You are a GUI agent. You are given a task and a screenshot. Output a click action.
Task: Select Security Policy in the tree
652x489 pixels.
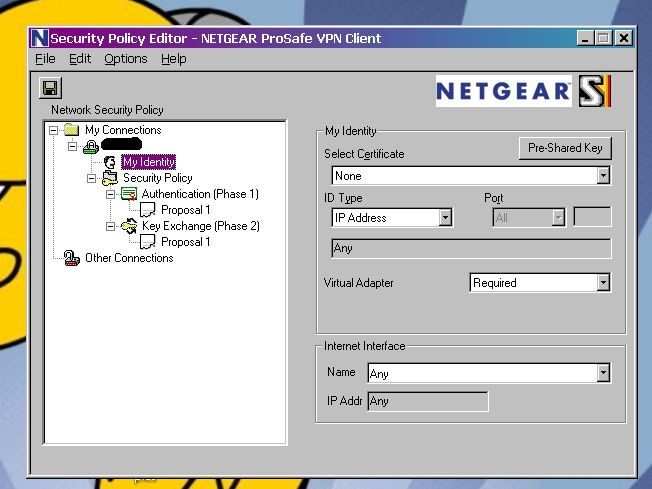158,178
